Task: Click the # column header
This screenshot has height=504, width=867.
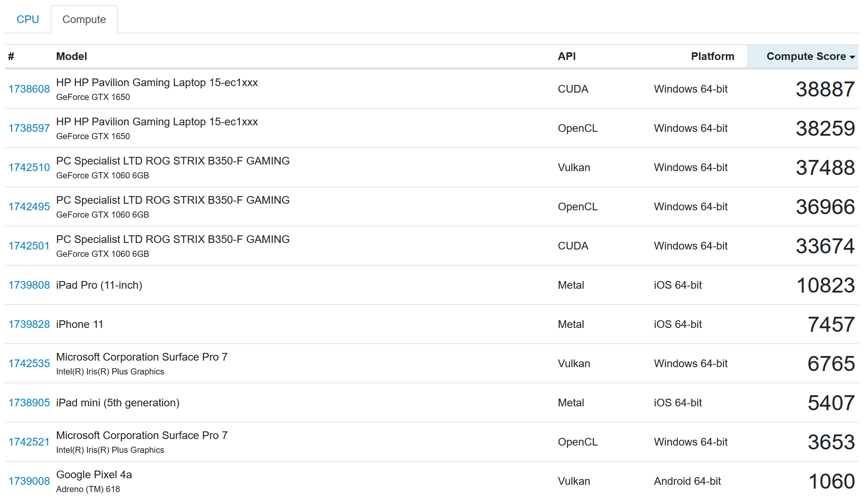Action: pyautogui.click(x=11, y=56)
